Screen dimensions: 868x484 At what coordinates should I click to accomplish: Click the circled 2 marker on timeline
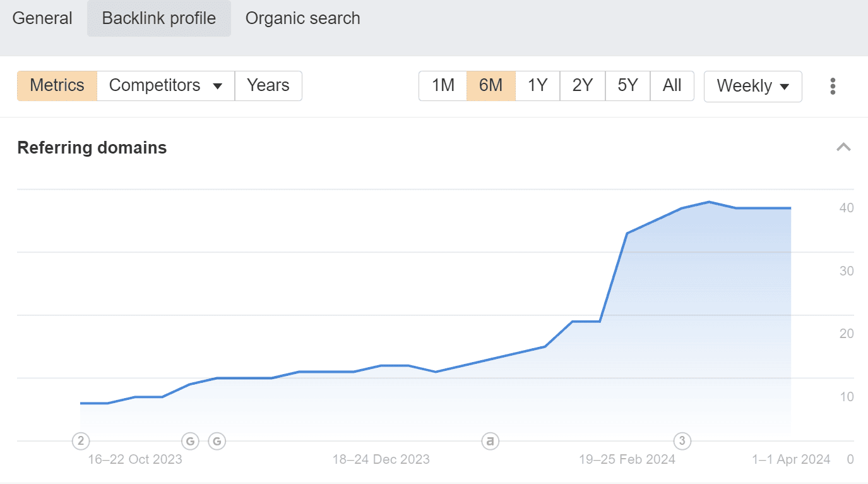point(81,440)
